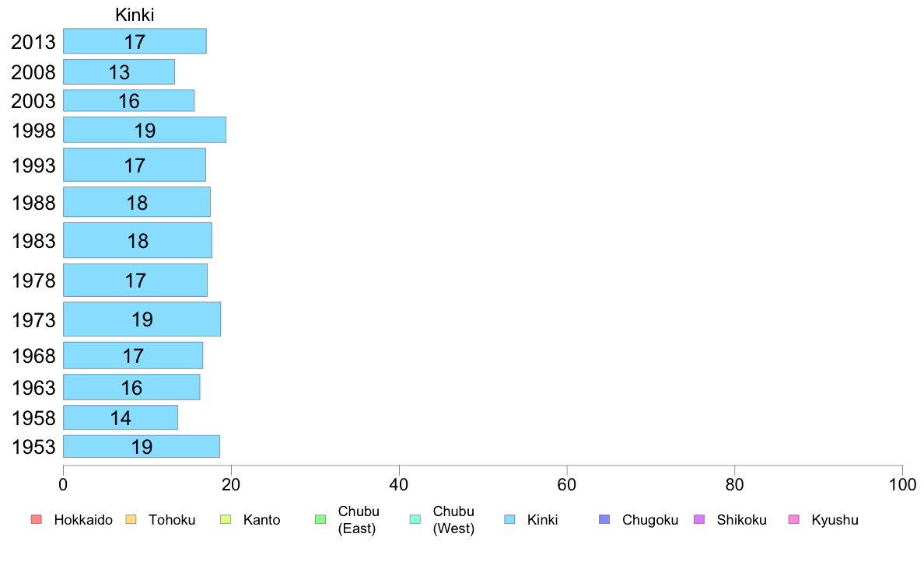
Task: Toggle the Kyushu legend label
Action: click(x=835, y=520)
